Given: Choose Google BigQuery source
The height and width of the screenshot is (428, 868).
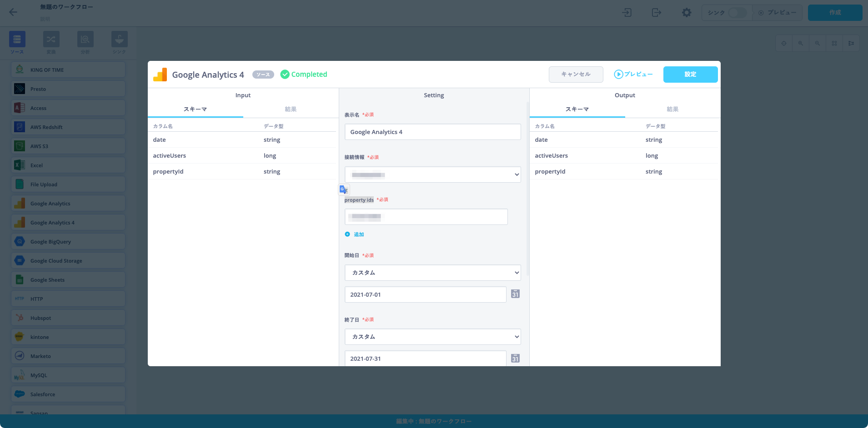Looking at the screenshot, I should (68, 241).
